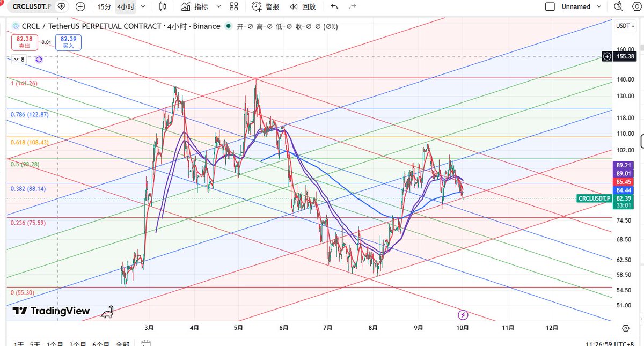
Task: Open the candlestick chart type menu
Action: [x=163, y=6]
